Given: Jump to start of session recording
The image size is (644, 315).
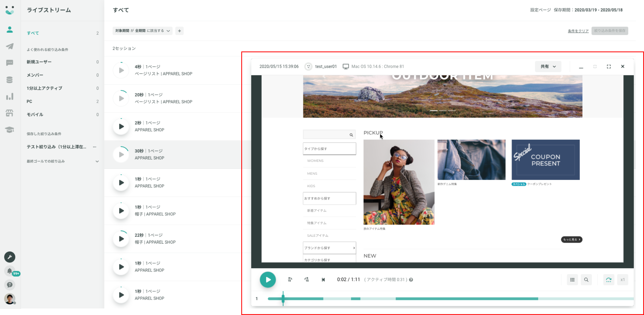Looking at the screenshot, I should pos(323,280).
